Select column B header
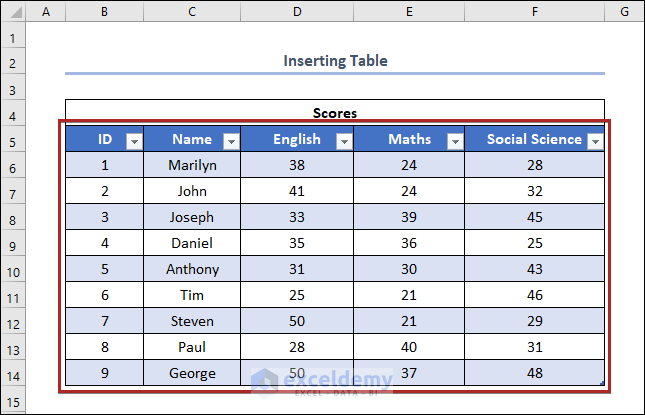The height and width of the screenshot is (415, 645). [x=104, y=13]
